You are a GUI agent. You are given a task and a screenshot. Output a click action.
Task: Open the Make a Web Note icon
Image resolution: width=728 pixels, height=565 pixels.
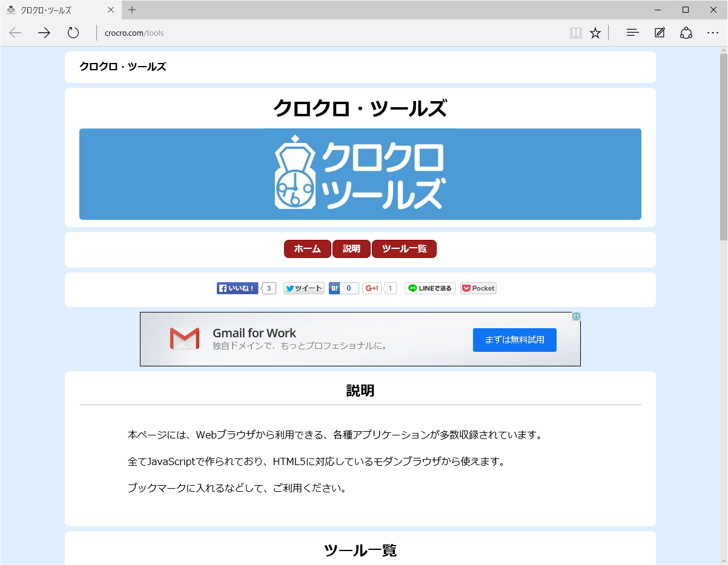[x=659, y=33]
